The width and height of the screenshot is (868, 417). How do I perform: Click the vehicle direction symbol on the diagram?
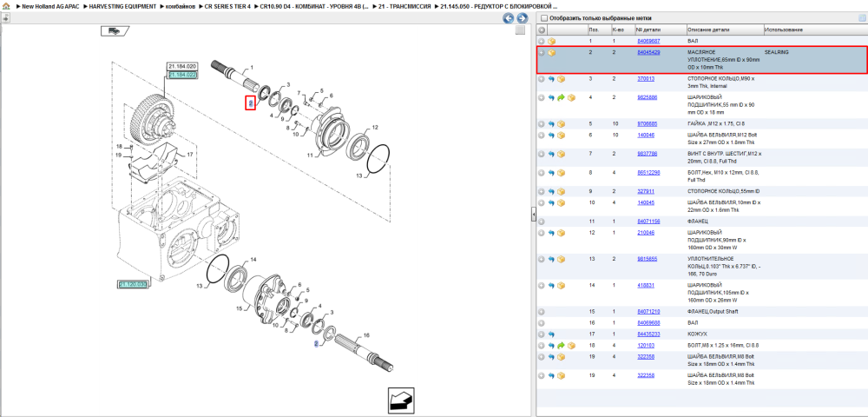click(x=114, y=31)
